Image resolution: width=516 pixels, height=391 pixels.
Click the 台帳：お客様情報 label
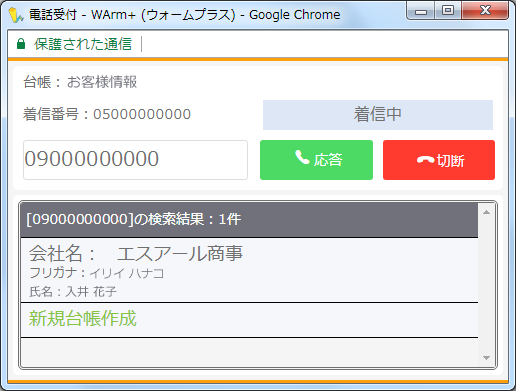tap(80, 82)
